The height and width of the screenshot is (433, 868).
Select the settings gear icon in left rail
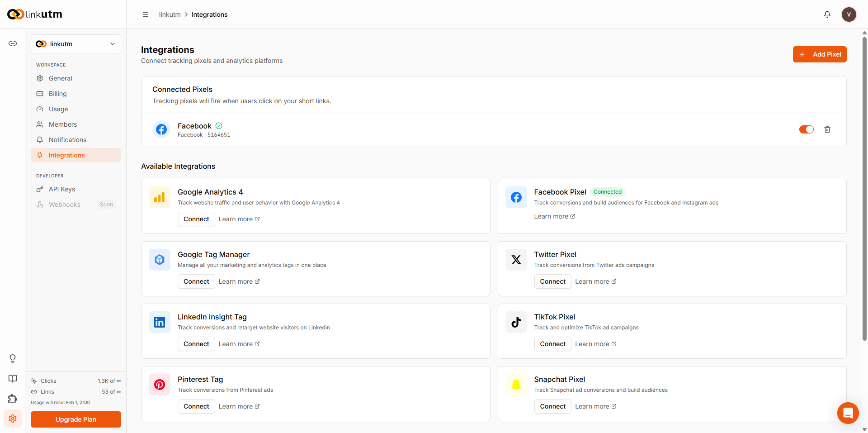13,419
